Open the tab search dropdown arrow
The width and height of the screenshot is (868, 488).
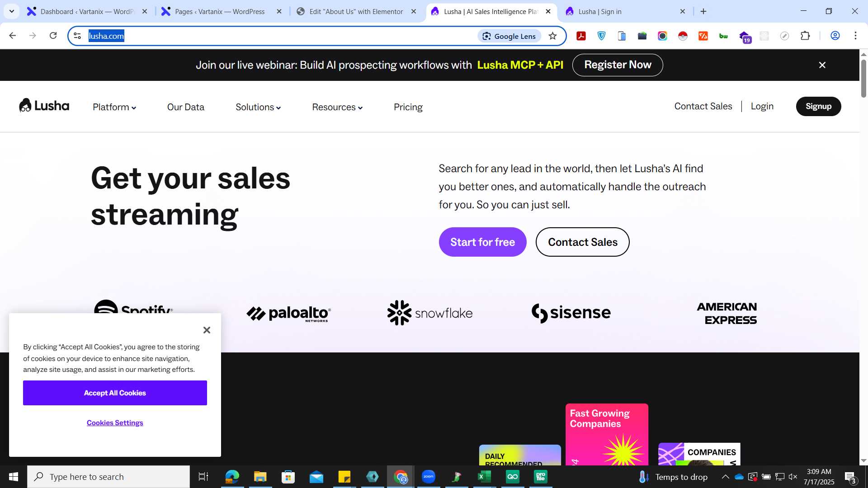11,11
